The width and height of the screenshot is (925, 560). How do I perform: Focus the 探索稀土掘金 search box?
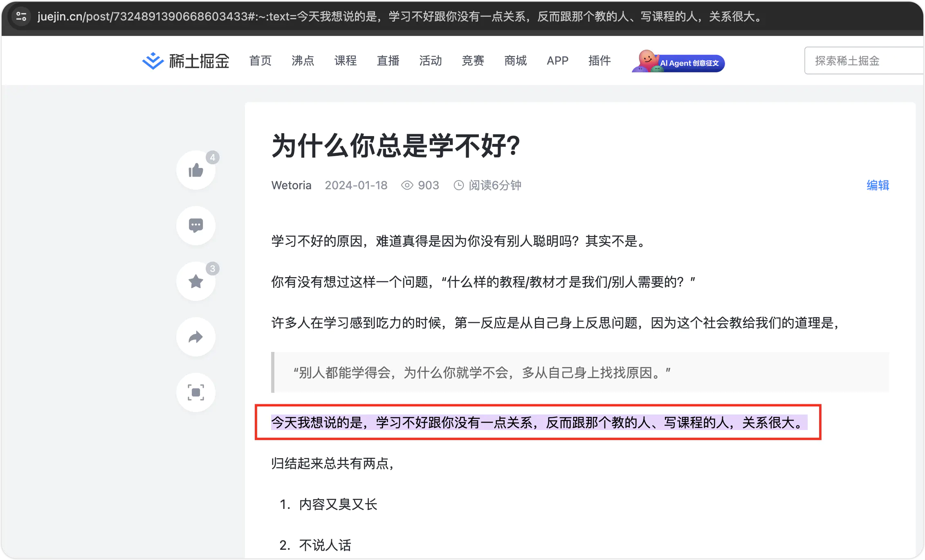[863, 61]
